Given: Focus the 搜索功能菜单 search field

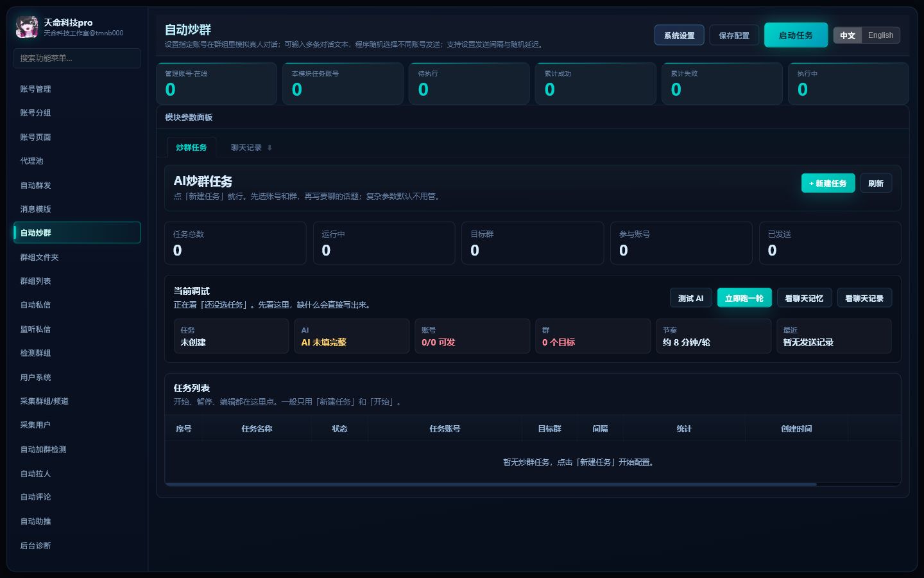Looking at the screenshot, I should coord(77,58).
